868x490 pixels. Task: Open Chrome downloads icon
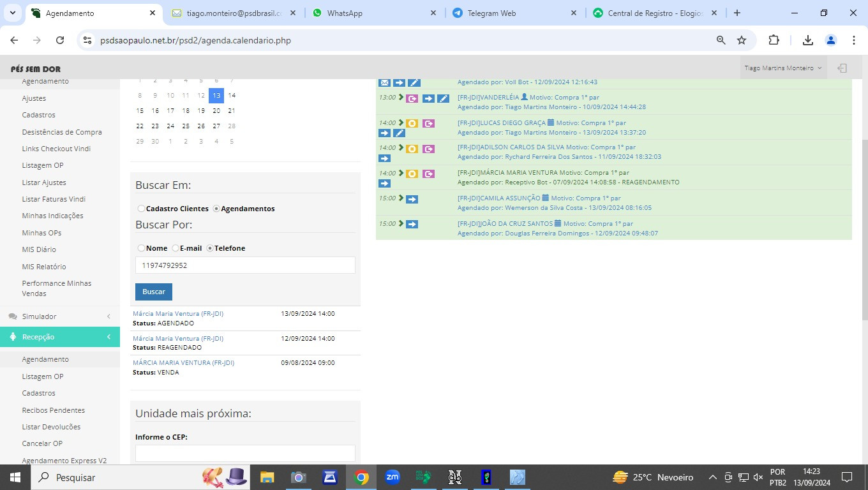tap(807, 40)
